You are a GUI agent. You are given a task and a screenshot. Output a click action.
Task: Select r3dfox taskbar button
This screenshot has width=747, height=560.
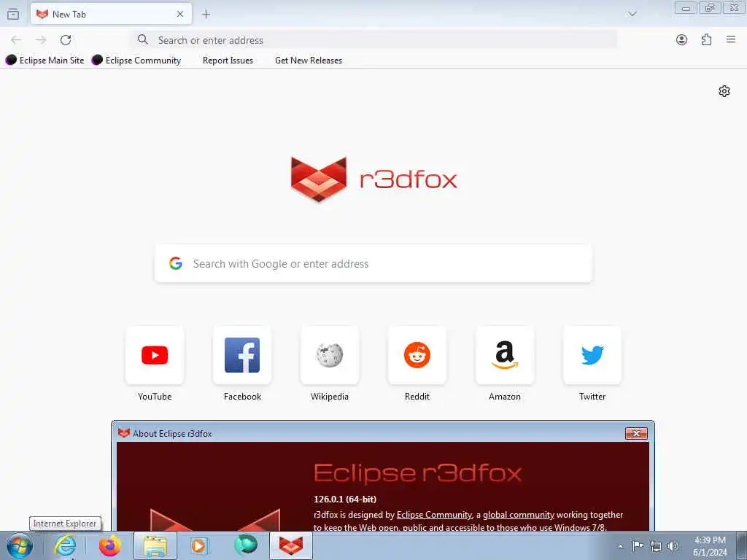click(291, 545)
